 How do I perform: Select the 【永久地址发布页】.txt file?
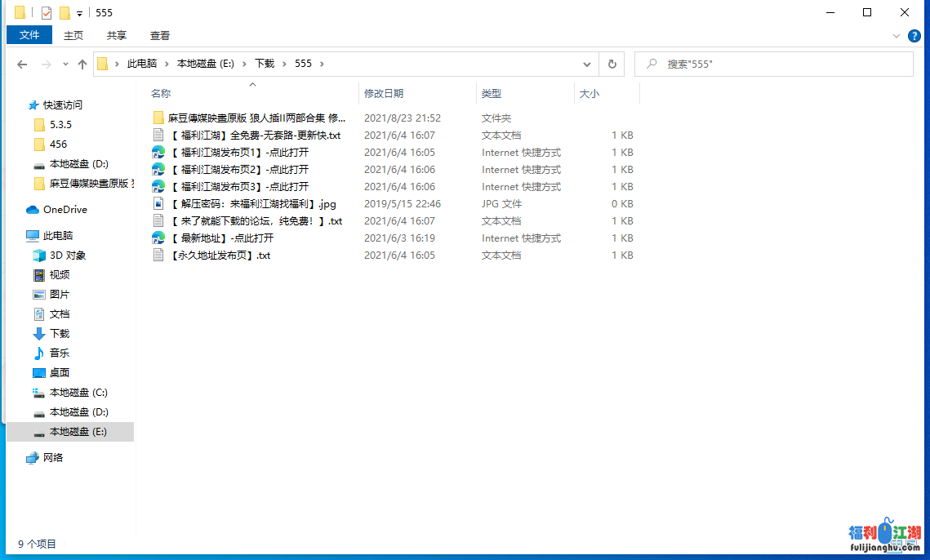(x=219, y=256)
